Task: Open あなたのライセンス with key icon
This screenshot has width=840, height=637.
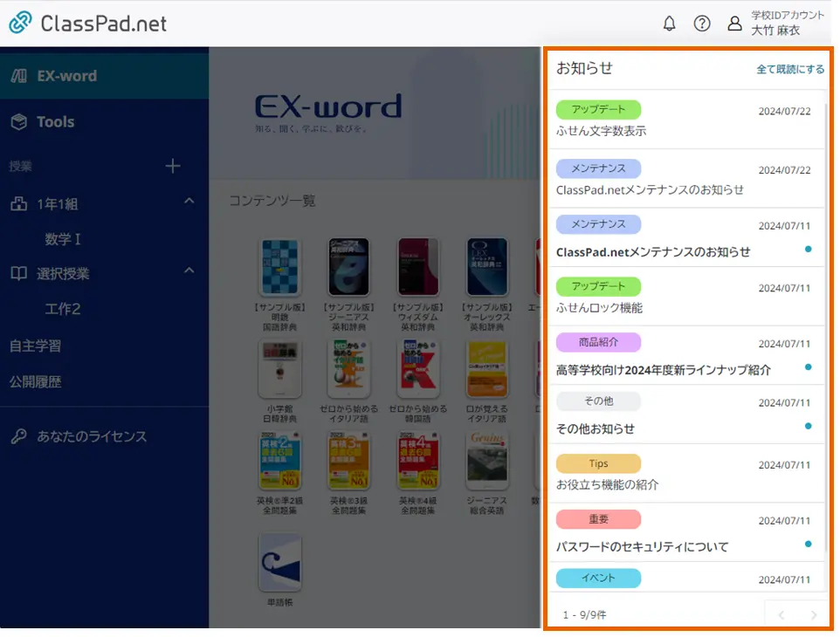Action: pos(91,436)
